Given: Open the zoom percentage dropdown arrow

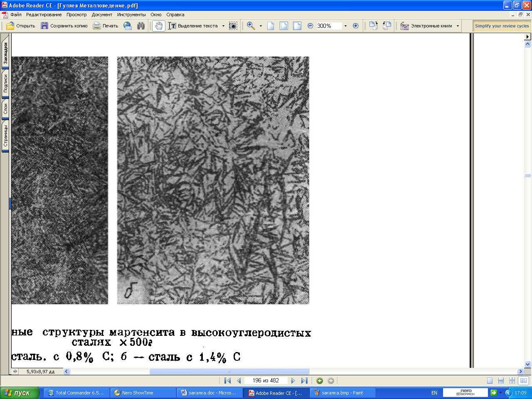Looking at the screenshot, I should point(345,26).
